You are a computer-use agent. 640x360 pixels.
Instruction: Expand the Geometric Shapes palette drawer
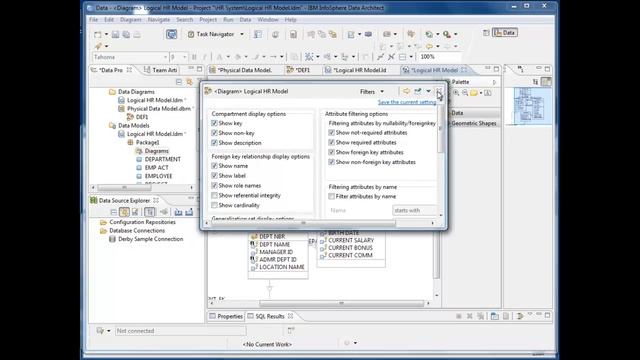[473, 123]
